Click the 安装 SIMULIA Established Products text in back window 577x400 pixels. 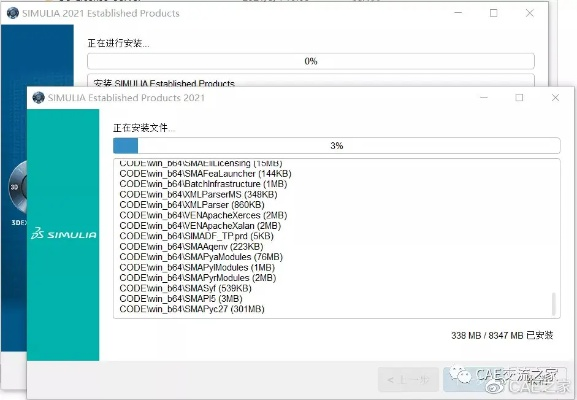pos(164,83)
